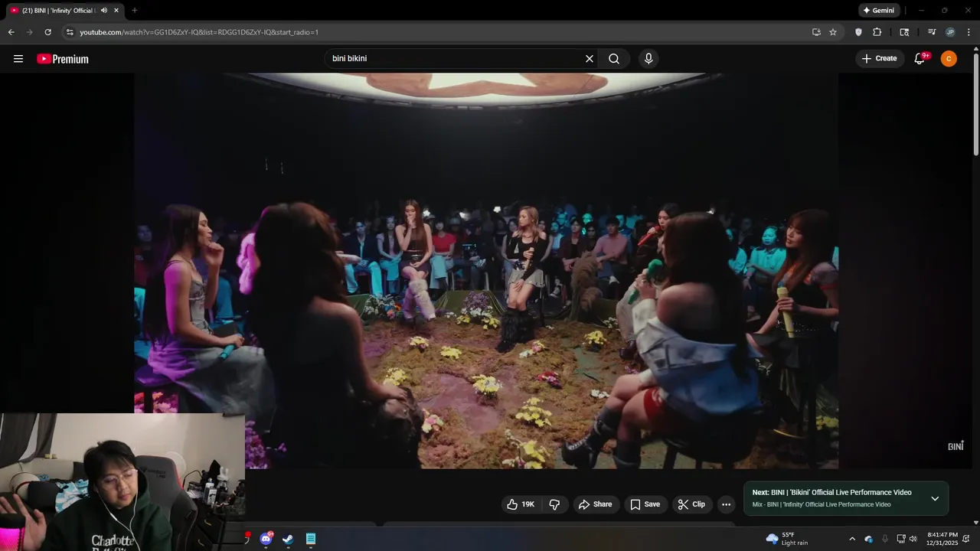This screenshot has height=551, width=980.
Task: Expand the Next up mix panel
Action: [x=935, y=498]
